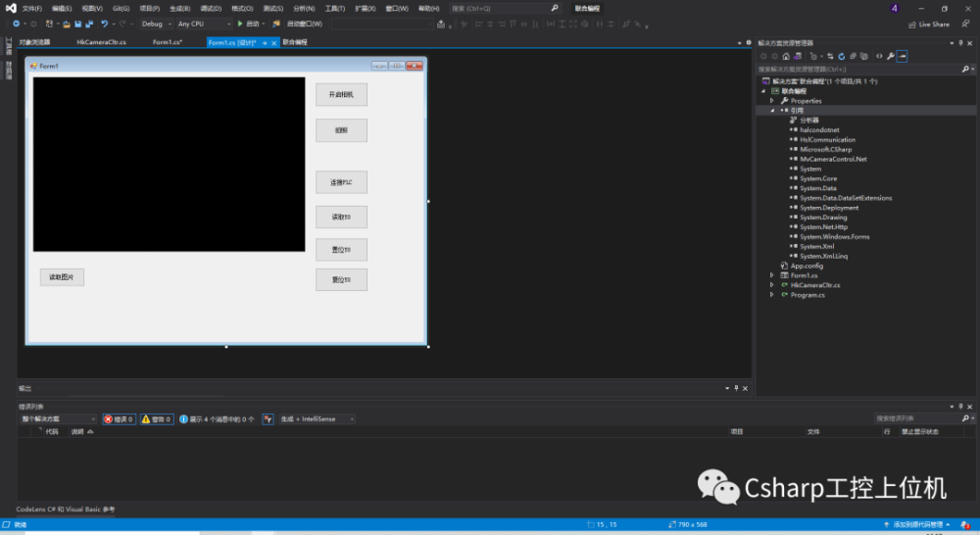Click the Collapse All icon in Solution Explorer
Viewport: 980px width, 535px height.
point(853,56)
